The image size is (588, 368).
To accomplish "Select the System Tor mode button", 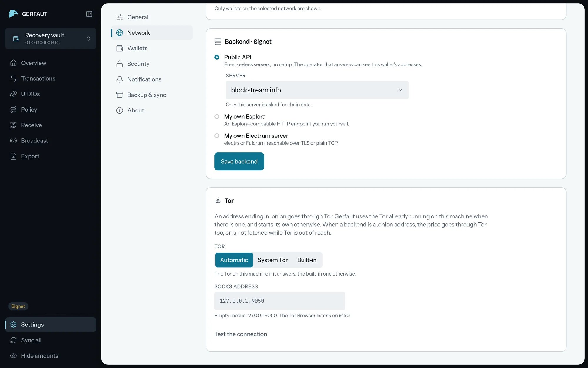I will tap(273, 260).
